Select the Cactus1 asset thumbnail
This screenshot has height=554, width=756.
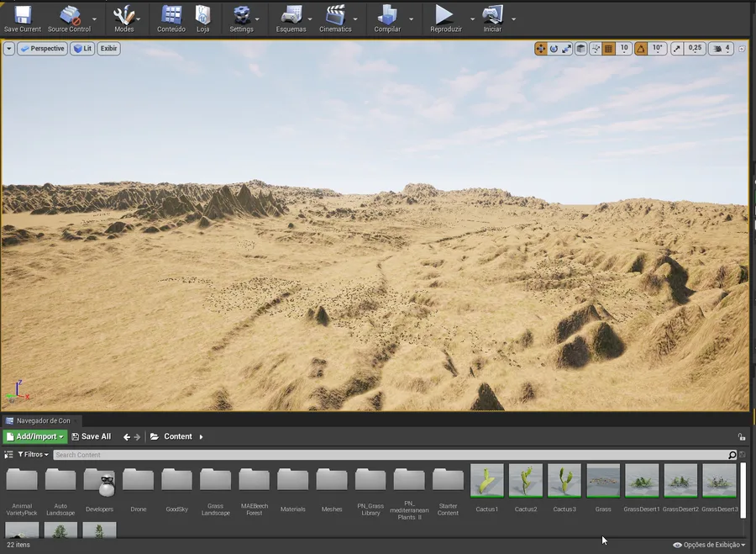487,481
